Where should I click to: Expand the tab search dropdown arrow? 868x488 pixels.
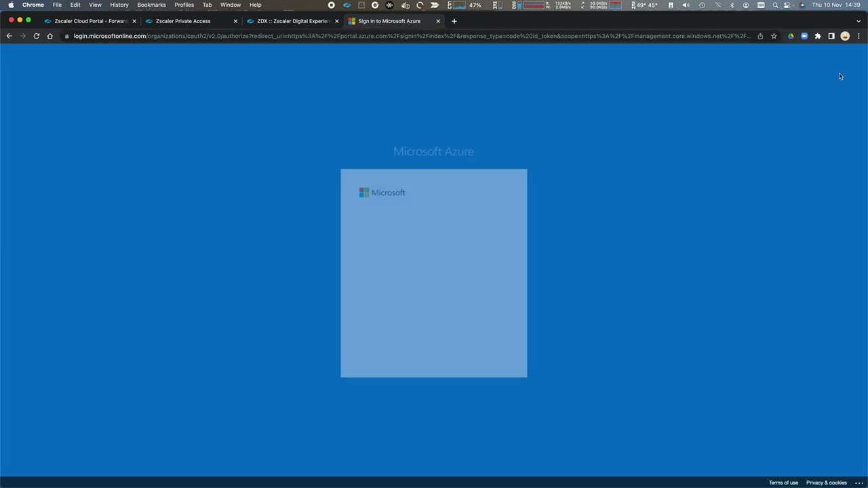tap(859, 21)
